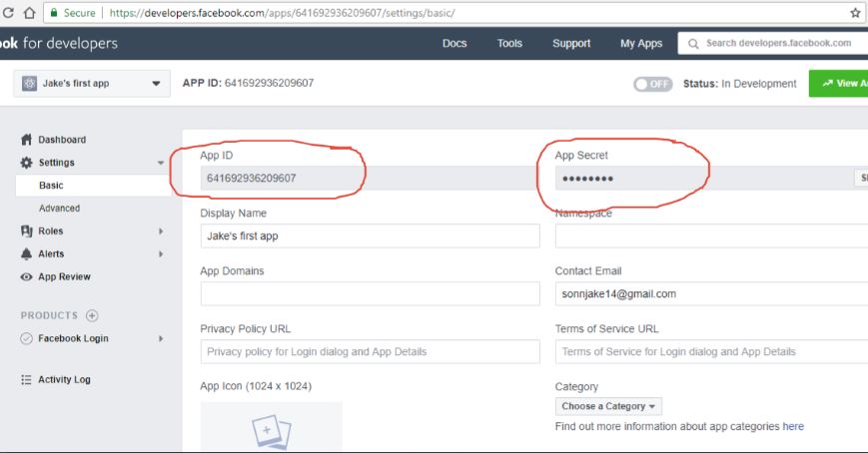Viewport: 868px width, 453px height.
Task: Click the app icon beside Jake's first app
Action: (29, 84)
